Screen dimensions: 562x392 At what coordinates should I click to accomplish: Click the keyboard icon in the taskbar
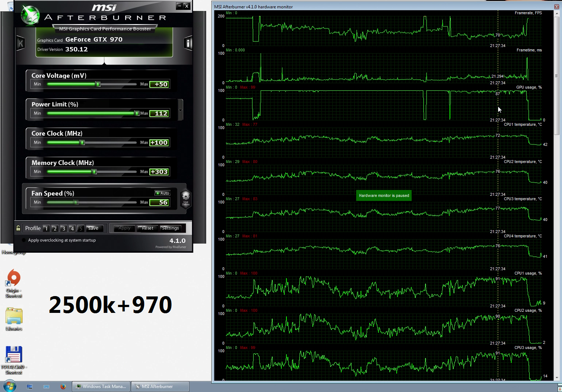(x=46, y=387)
